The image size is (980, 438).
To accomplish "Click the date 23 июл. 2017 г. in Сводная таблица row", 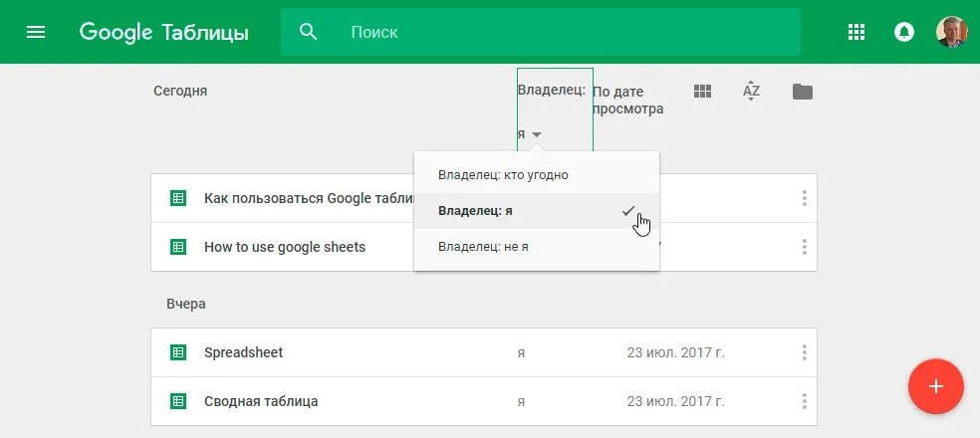I will (x=675, y=401).
